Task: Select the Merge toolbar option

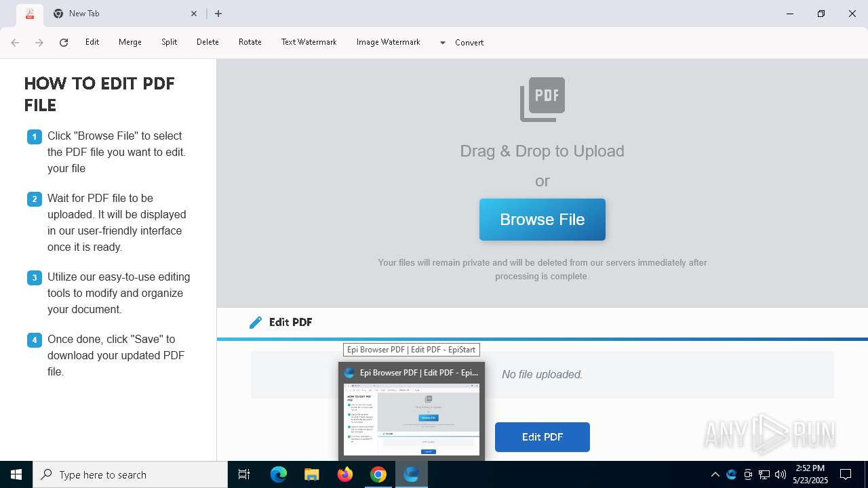Action: [130, 42]
